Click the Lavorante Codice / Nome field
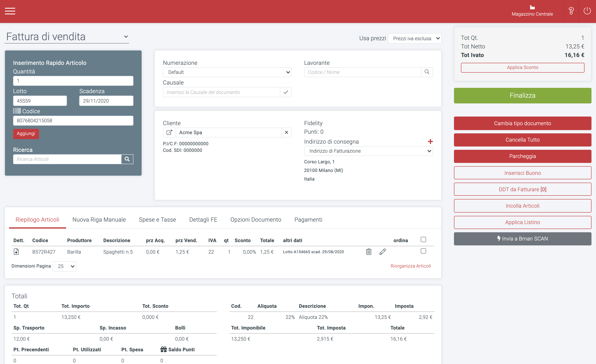The height and width of the screenshot is (364, 596). point(363,72)
